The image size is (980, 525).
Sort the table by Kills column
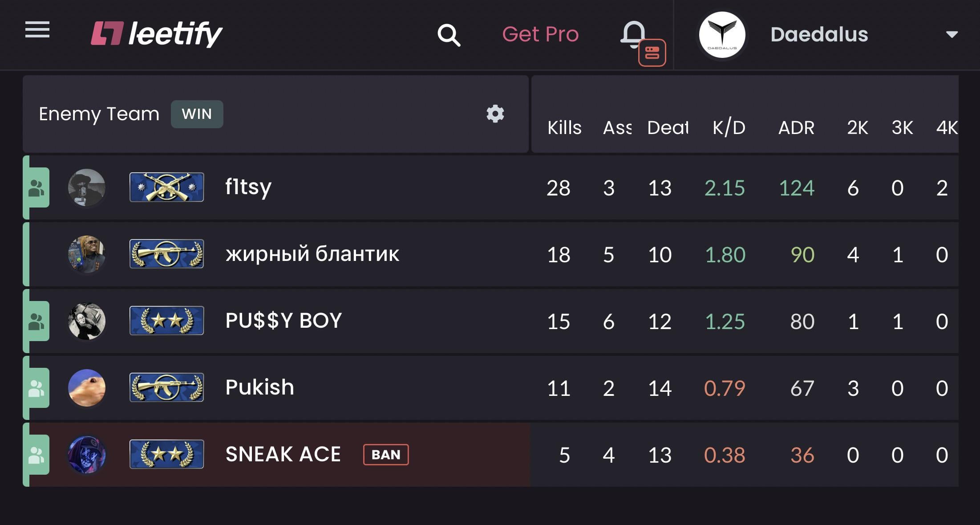click(x=564, y=128)
